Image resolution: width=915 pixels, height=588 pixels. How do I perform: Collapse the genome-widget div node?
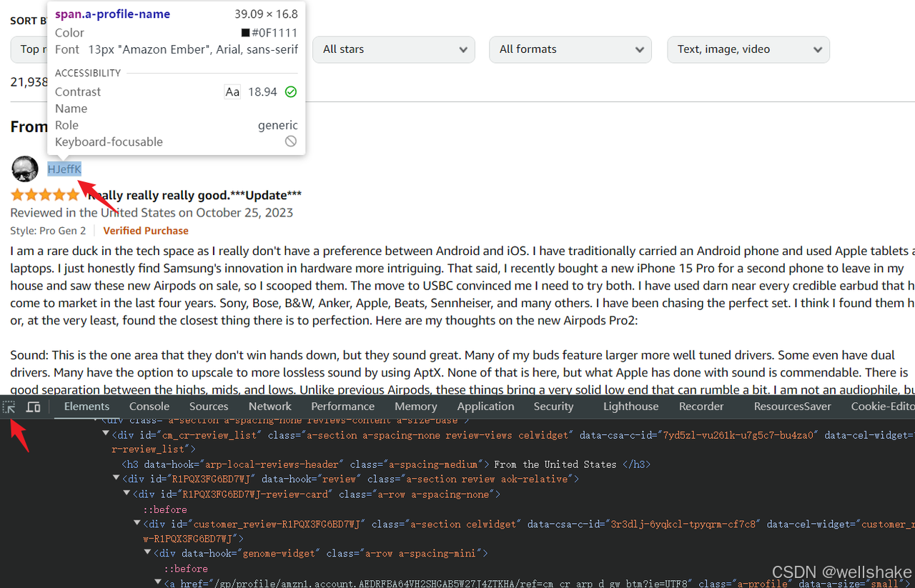[x=149, y=554]
